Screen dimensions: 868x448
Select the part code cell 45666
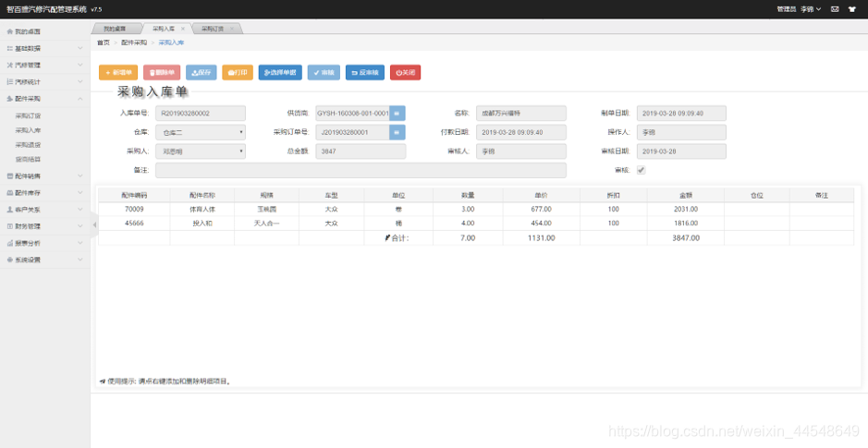tap(134, 224)
